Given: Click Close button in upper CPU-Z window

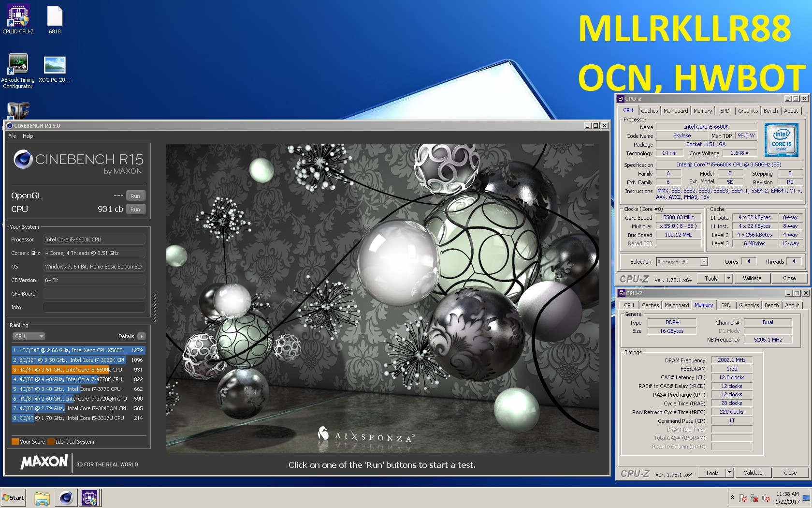Looking at the screenshot, I should 789,279.
